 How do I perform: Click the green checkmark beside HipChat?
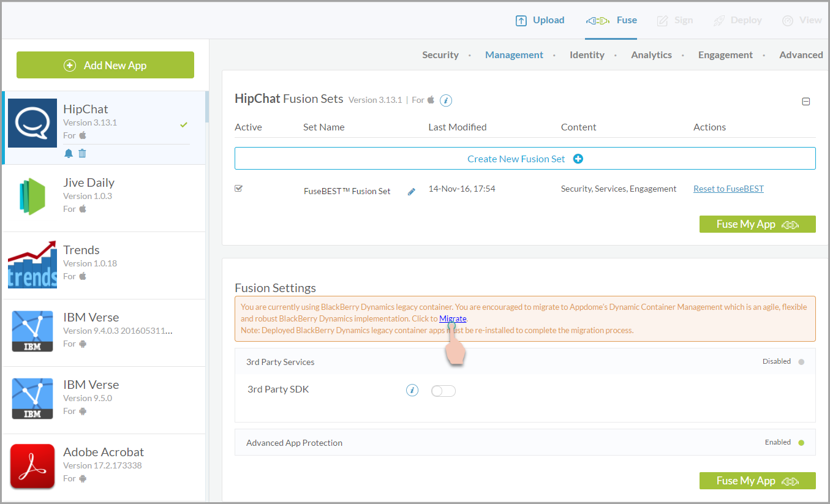click(184, 124)
